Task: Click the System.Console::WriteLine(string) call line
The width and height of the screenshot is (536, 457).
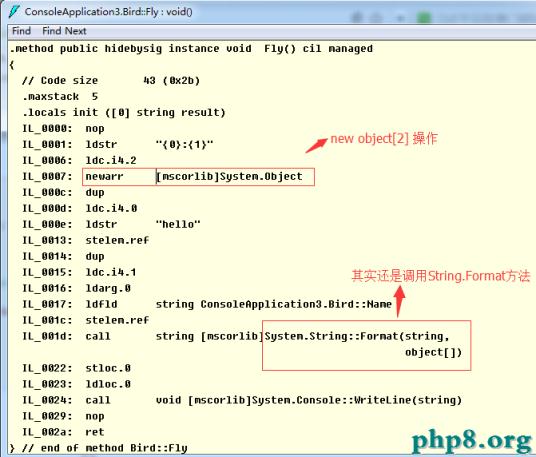Action: (x=242, y=400)
